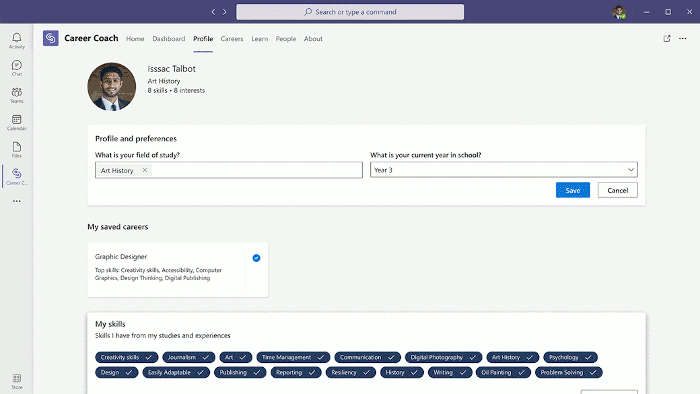Open the Store icon in sidebar
700x394 pixels.
(x=17, y=382)
